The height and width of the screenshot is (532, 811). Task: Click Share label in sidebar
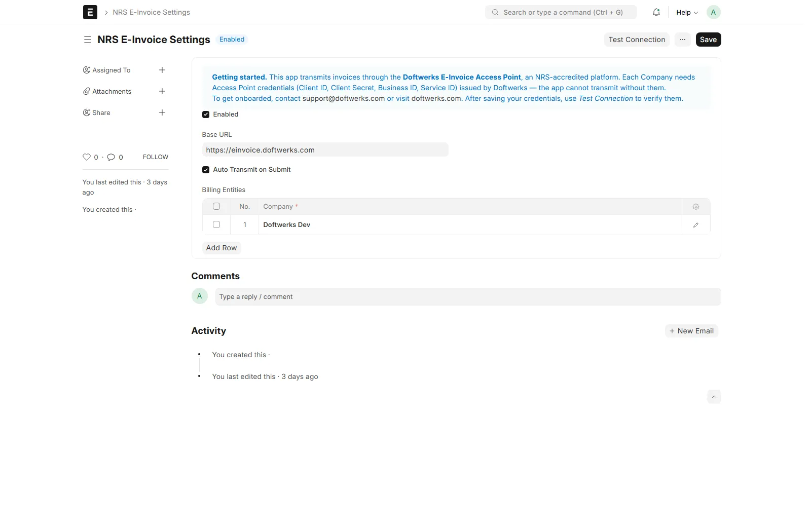pos(101,113)
